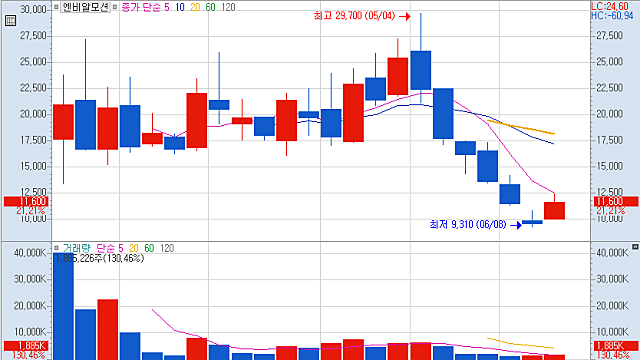640x360 pixels.
Task: Click the left 21,21% change label
Action: [x=31, y=211]
